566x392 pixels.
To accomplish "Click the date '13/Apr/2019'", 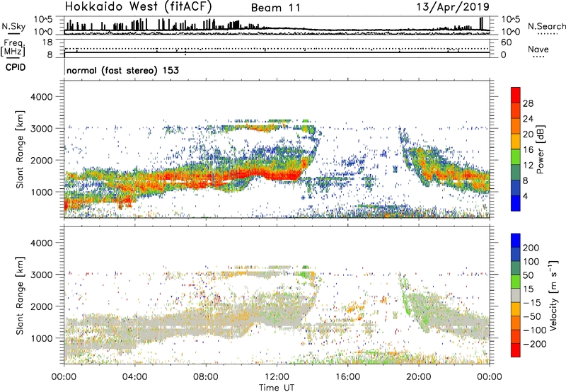I will 453,7.
